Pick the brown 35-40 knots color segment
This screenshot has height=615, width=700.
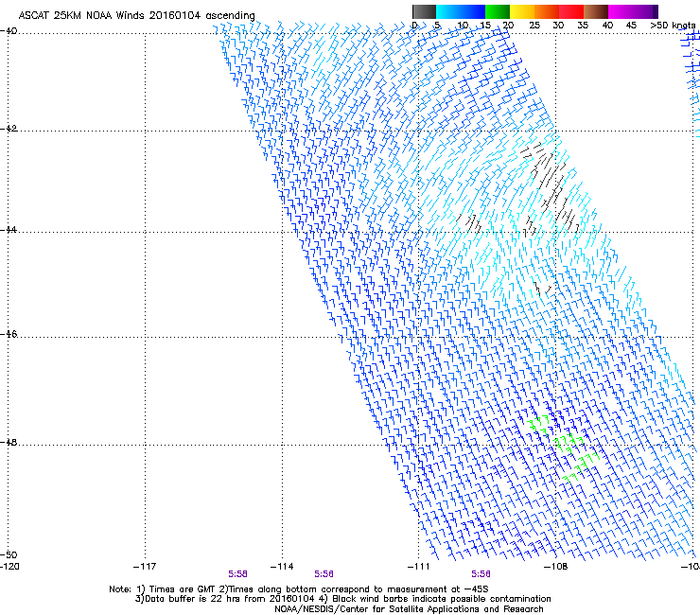[596, 11]
